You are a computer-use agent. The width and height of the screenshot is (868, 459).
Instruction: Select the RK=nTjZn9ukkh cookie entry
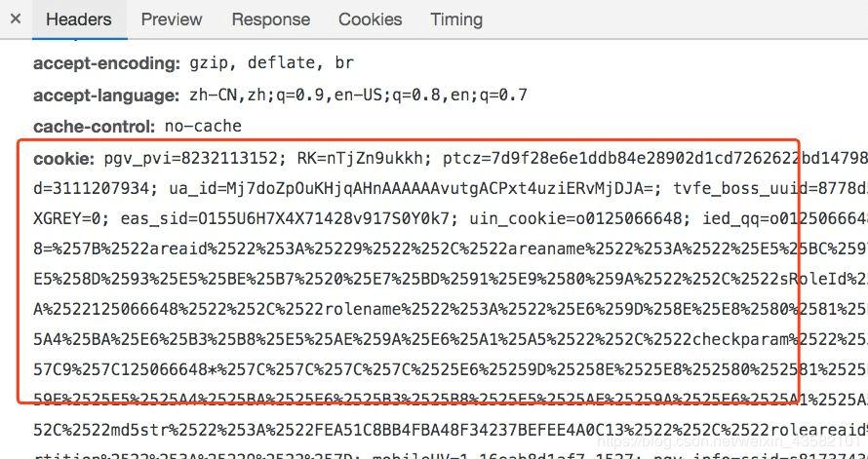coord(359,158)
